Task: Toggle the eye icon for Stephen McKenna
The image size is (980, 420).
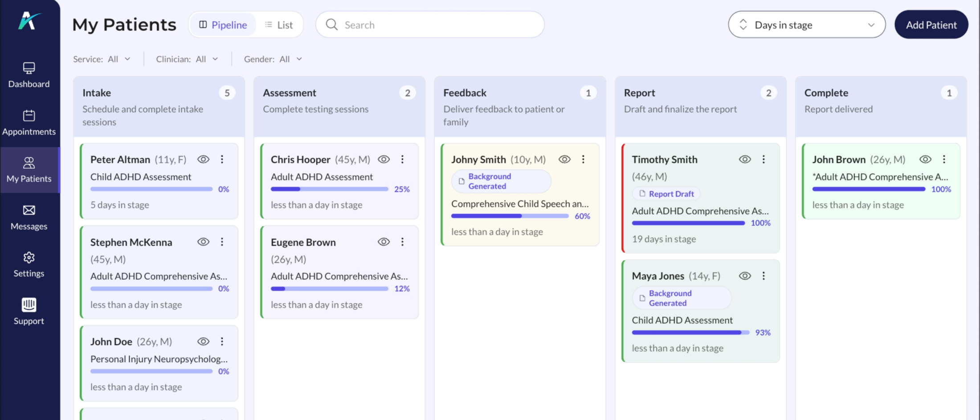Action: point(203,242)
